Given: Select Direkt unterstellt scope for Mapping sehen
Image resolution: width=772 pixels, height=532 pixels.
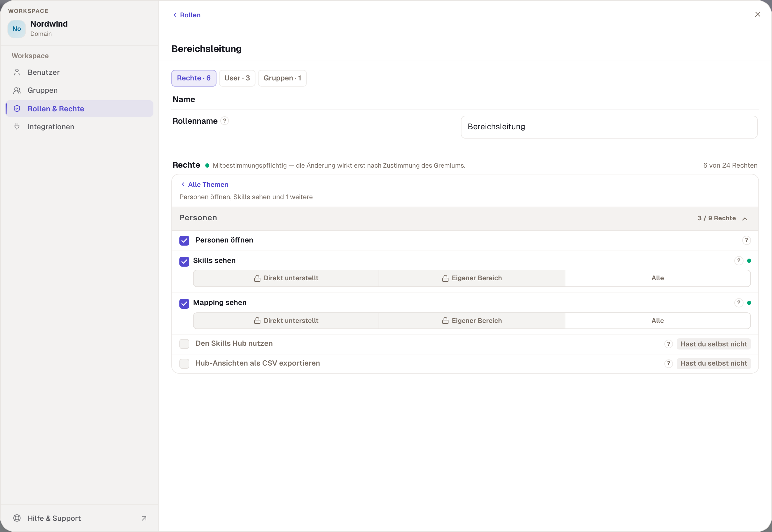Looking at the screenshot, I should [x=286, y=321].
